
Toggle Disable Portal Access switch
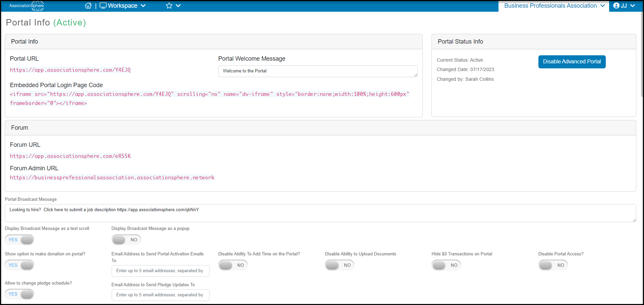pos(553,265)
